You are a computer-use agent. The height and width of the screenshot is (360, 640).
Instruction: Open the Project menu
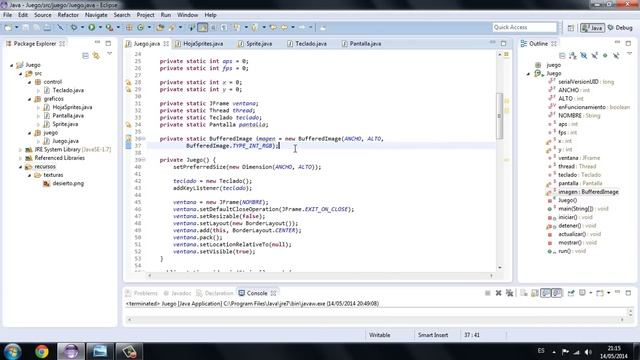145,15
